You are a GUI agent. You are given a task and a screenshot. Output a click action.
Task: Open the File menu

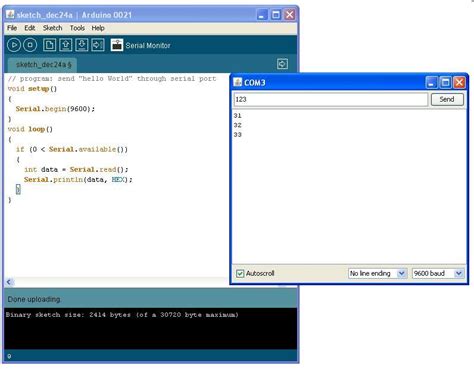[x=12, y=28]
